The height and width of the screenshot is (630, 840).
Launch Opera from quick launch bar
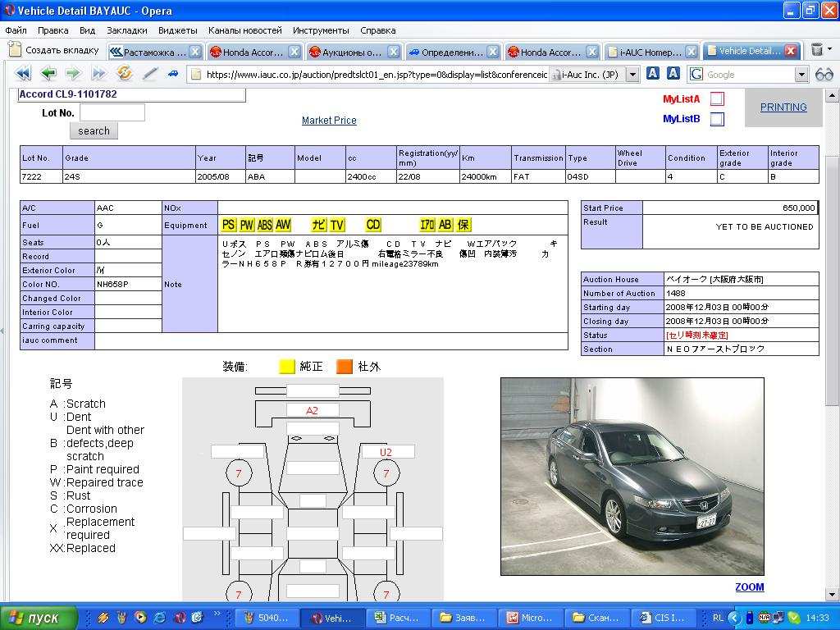180,617
